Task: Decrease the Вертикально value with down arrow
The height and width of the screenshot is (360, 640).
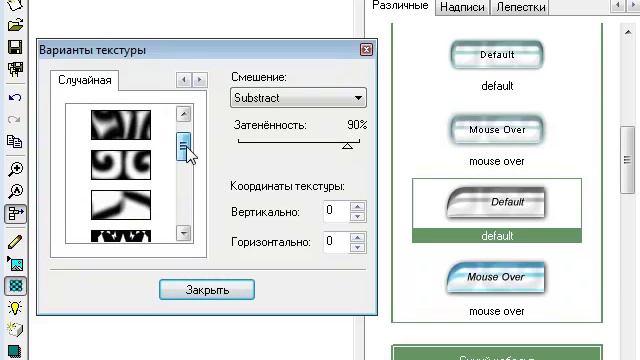Action: (358, 217)
